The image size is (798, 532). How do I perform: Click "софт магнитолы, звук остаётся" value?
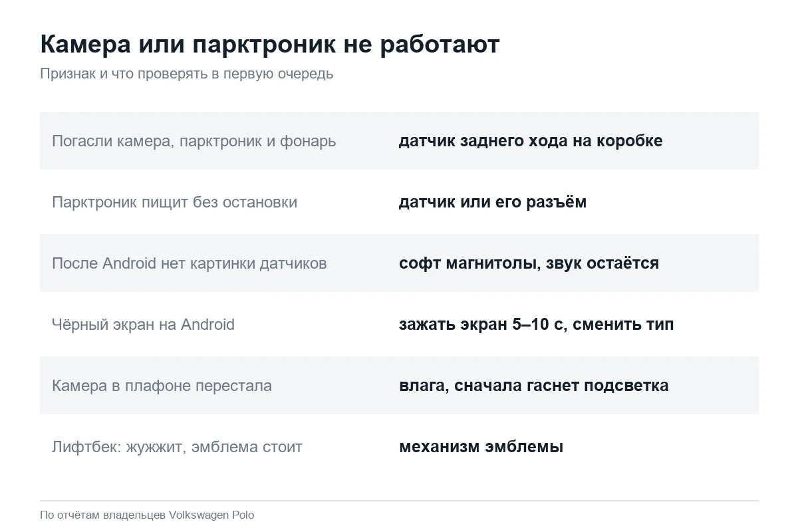(529, 263)
